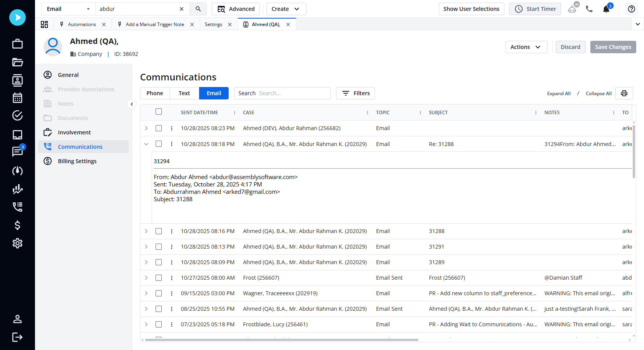Image resolution: width=644 pixels, height=350 pixels.
Task: Open the chat messages icon with badge 3
Action: coord(17,152)
